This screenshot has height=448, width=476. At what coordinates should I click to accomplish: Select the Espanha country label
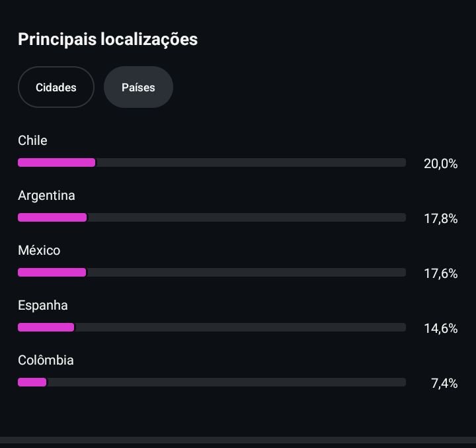(43, 305)
